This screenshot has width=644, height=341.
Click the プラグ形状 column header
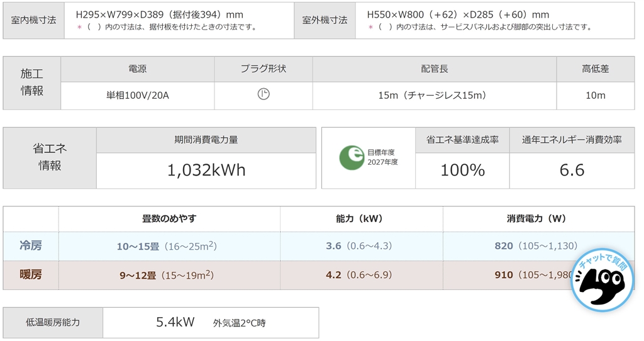coord(263,69)
